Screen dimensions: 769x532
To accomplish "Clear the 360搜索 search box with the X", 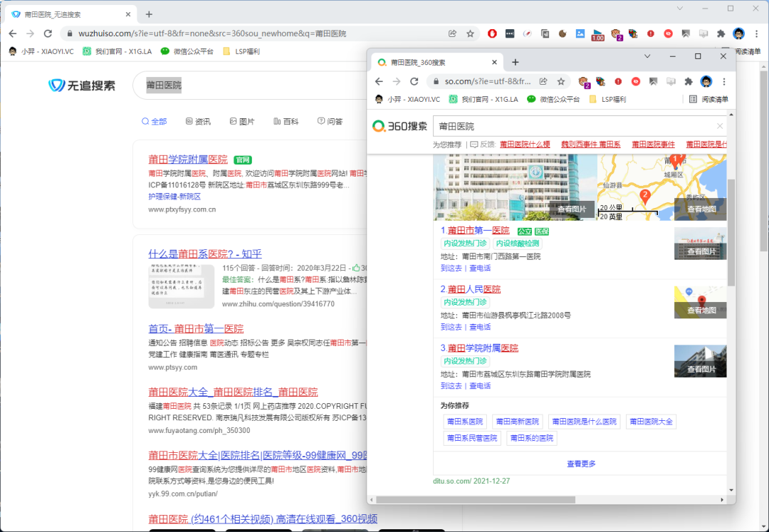I will tap(719, 126).
